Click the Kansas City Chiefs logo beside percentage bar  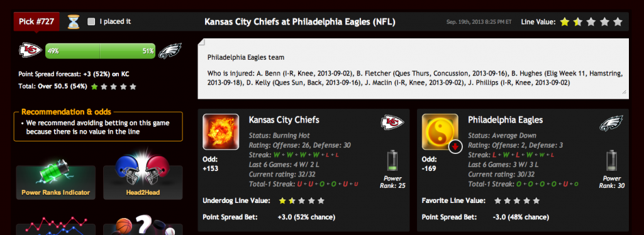click(30, 50)
